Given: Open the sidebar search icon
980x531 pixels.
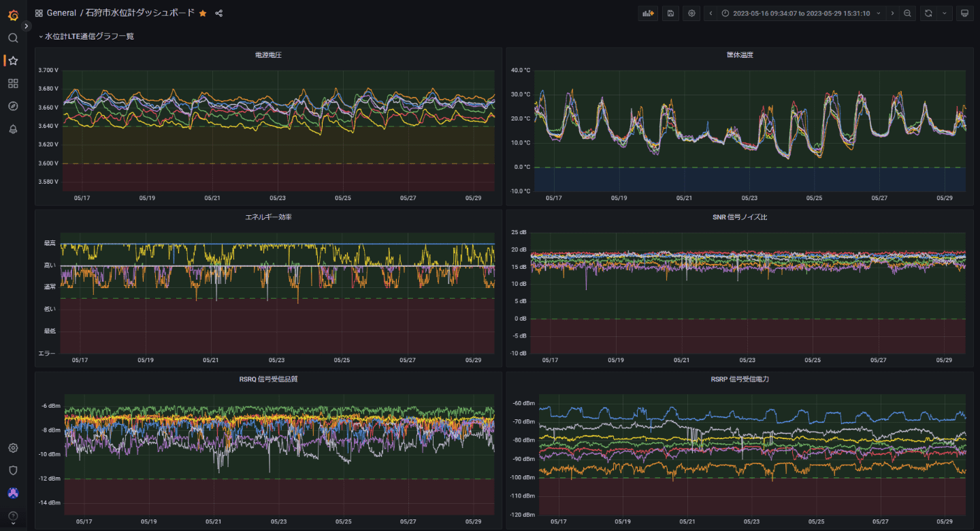Looking at the screenshot, I should [x=13, y=38].
